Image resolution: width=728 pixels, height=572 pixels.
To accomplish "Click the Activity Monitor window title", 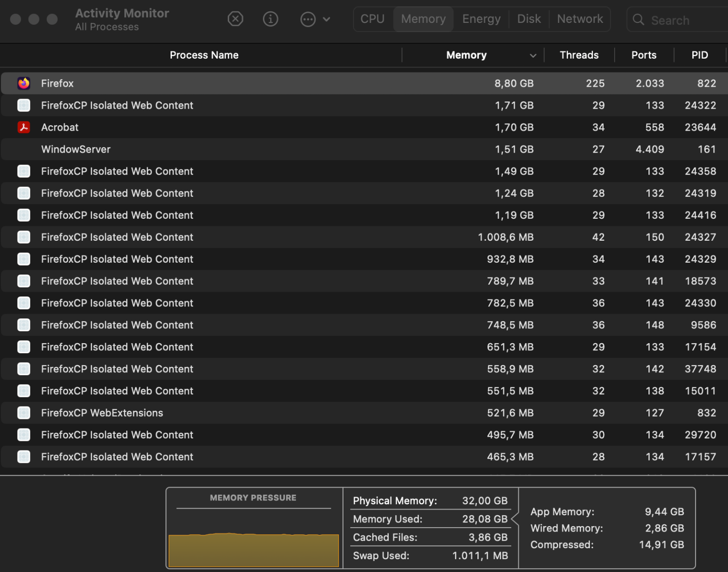I will (122, 13).
